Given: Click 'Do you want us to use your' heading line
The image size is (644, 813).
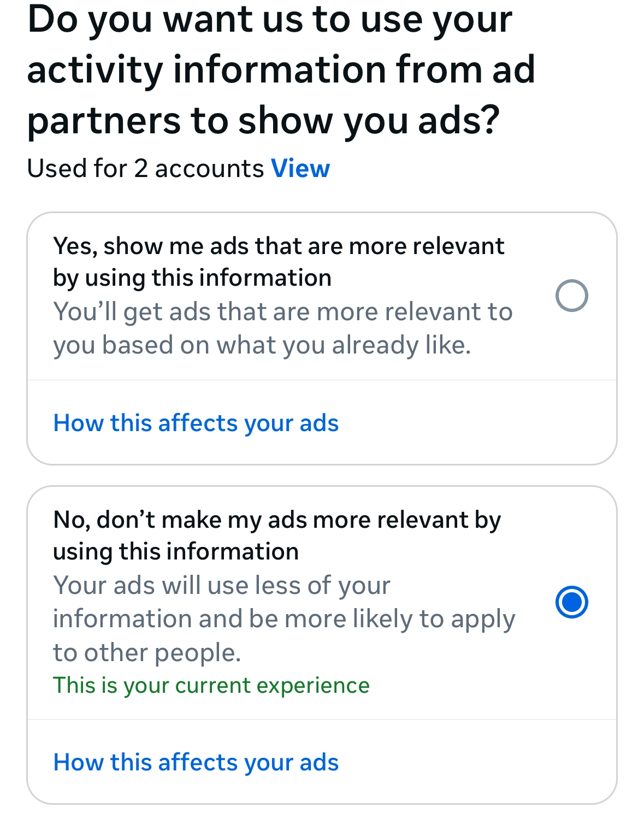Looking at the screenshot, I should click(x=270, y=20).
